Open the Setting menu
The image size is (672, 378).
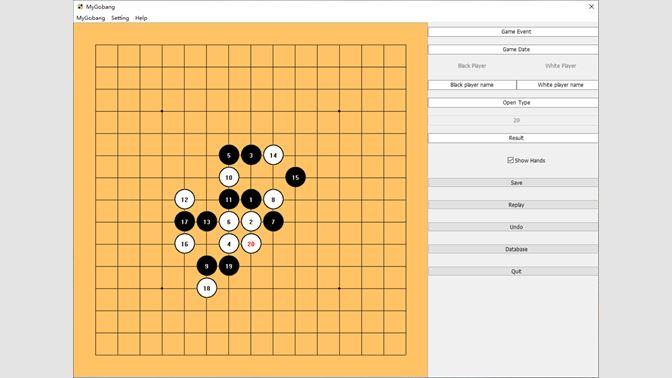click(x=120, y=18)
